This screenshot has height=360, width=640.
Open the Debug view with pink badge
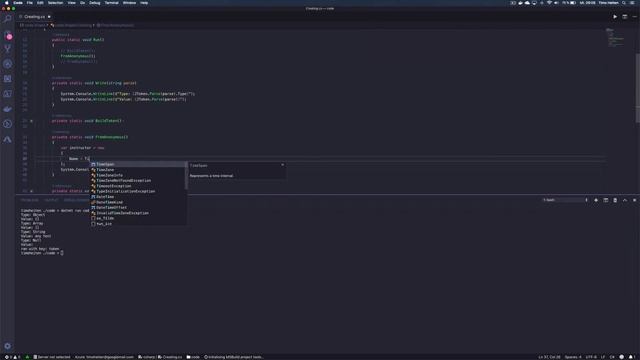tap(8, 36)
